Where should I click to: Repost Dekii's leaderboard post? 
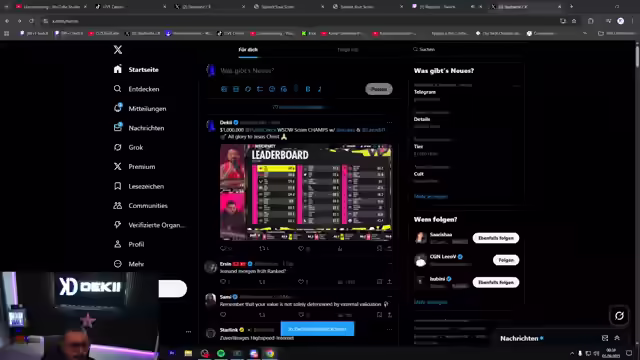click(262, 248)
